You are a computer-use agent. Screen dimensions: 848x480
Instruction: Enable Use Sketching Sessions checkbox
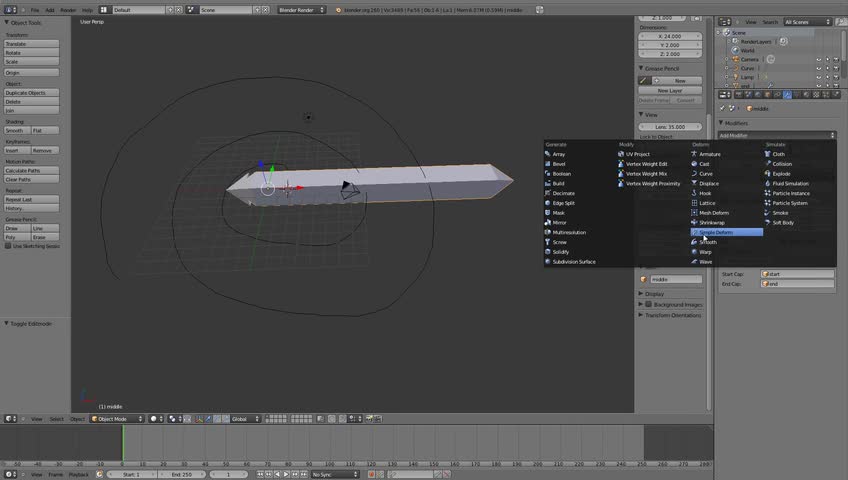[x=9, y=246]
